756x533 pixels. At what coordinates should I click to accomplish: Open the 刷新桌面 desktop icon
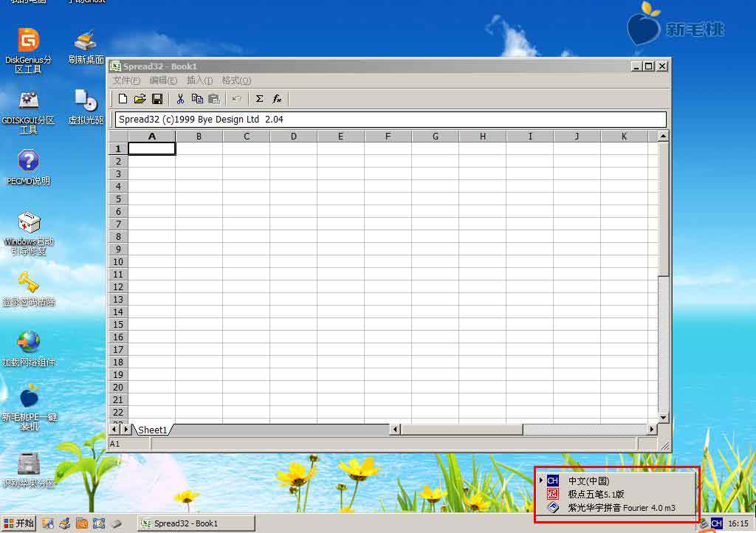[x=86, y=47]
